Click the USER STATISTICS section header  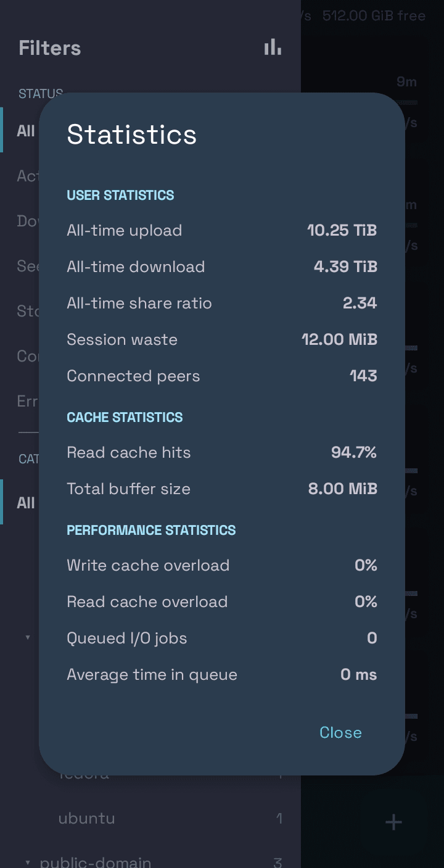click(x=121, y=196)
